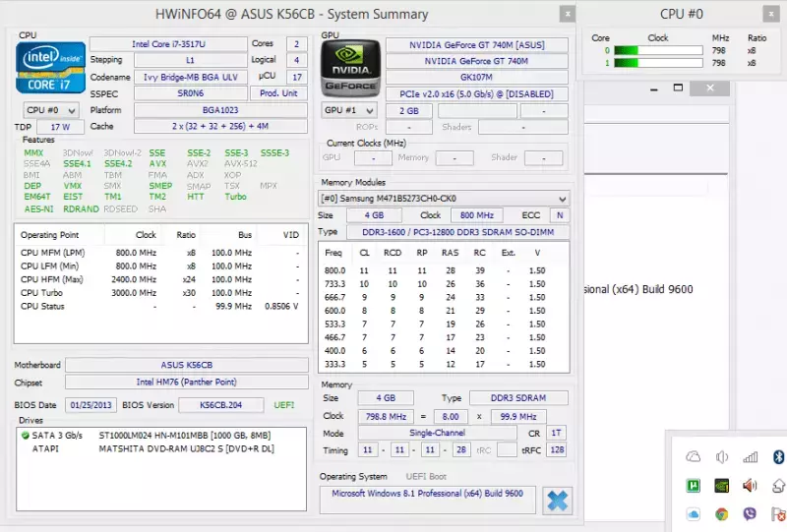Click the 798.8 MHz memory clock field

coord(386,417)
